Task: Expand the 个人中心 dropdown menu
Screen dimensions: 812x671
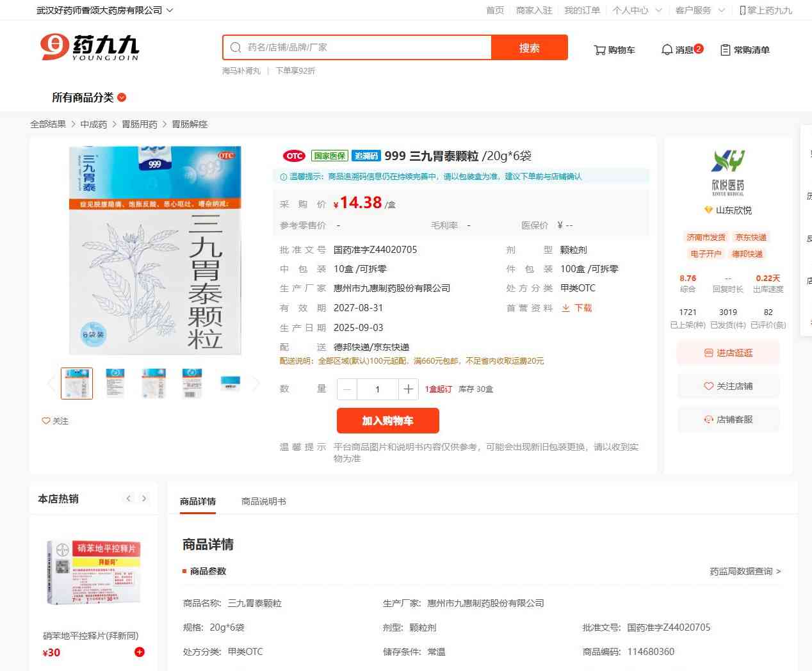Action: click(x=637, y=10)
